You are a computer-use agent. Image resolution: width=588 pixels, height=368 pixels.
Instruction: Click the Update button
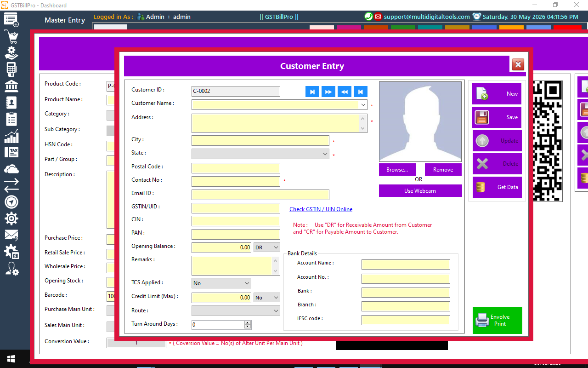(497, 141)
